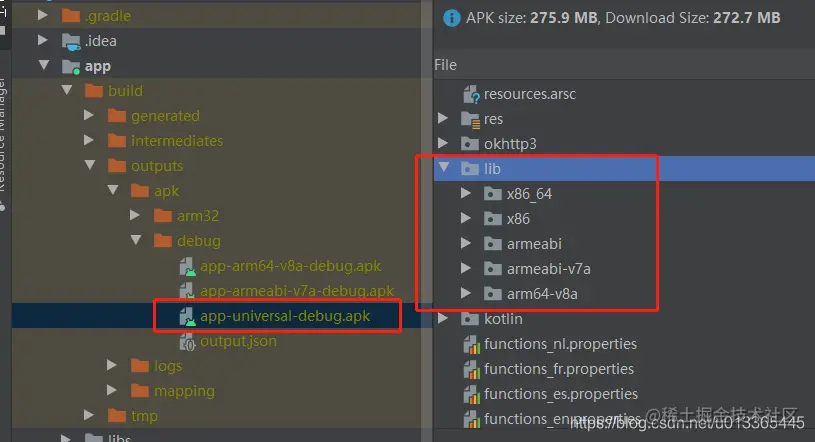This screenshot has height=442, width=815.
Task: Expand the .idea folder arrow
Action: pos(43,40)
